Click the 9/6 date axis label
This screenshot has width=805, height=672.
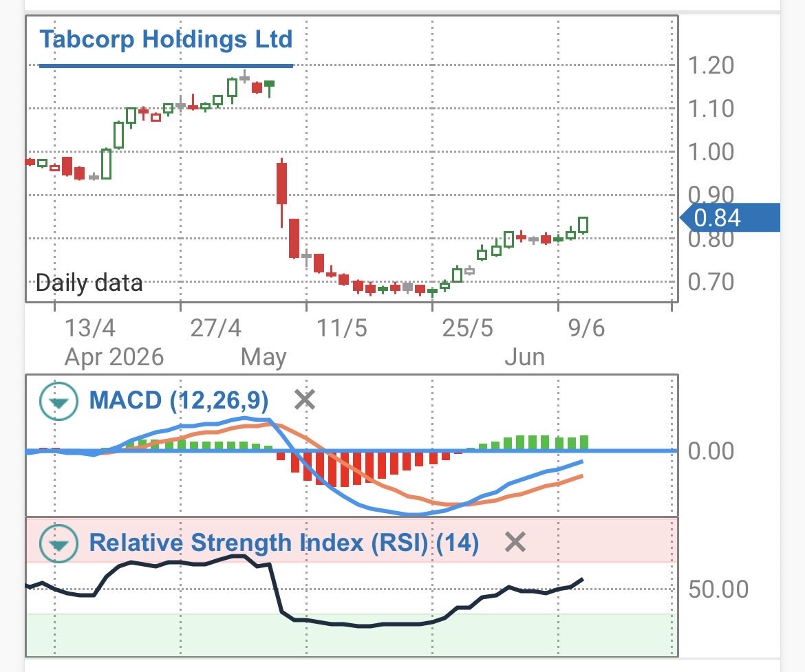click(x=586, y=328)
